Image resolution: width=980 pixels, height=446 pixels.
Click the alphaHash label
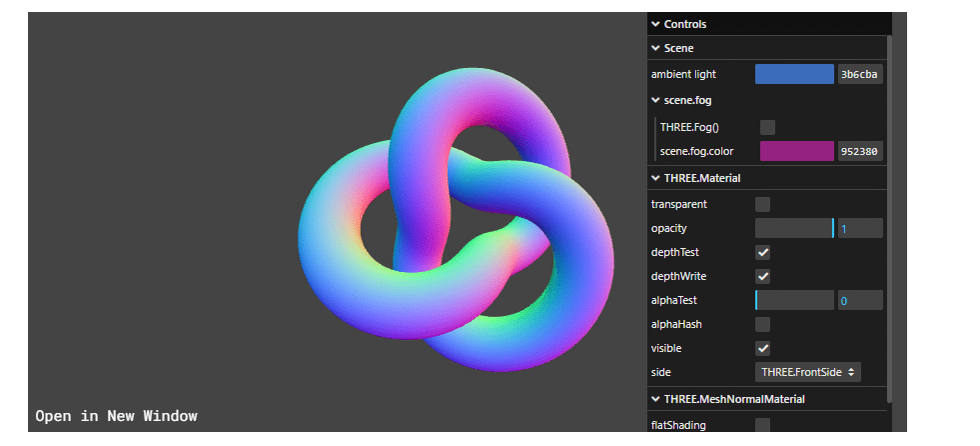point(676,325)
